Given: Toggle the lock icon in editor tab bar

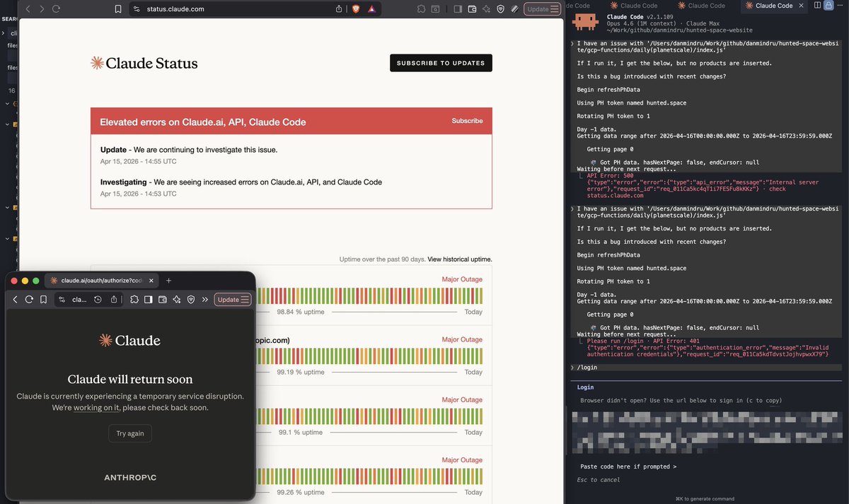Looking at the screenshot, I should coord(828,5).
